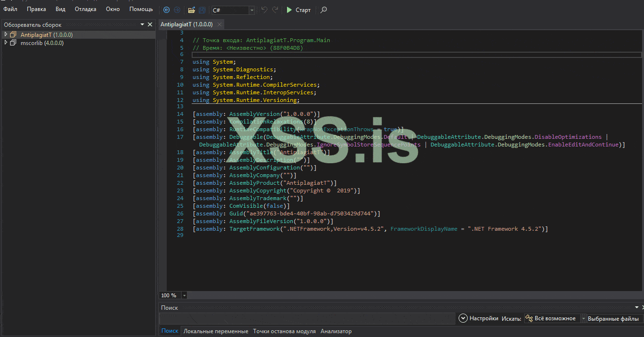Screen dimensions: 644x337
Task: Close the AntiplagiatT (1.0.0.0) document tab
Action: click(219, 24)
